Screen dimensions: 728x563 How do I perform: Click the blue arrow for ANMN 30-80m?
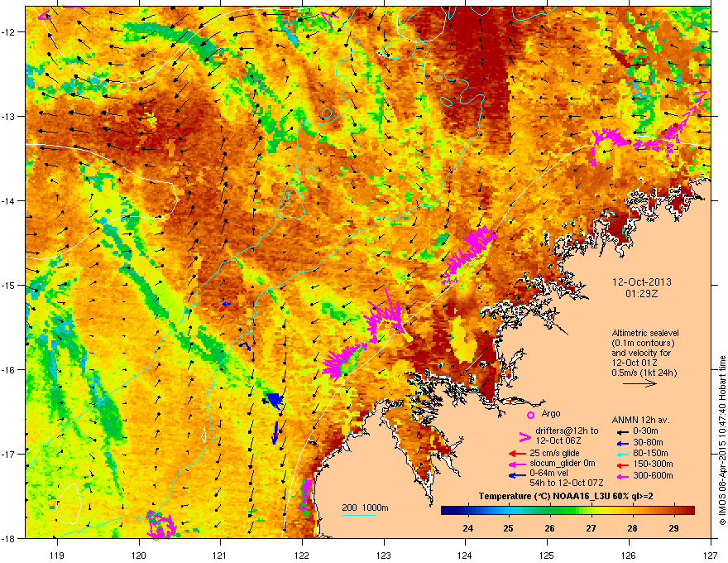623,443
